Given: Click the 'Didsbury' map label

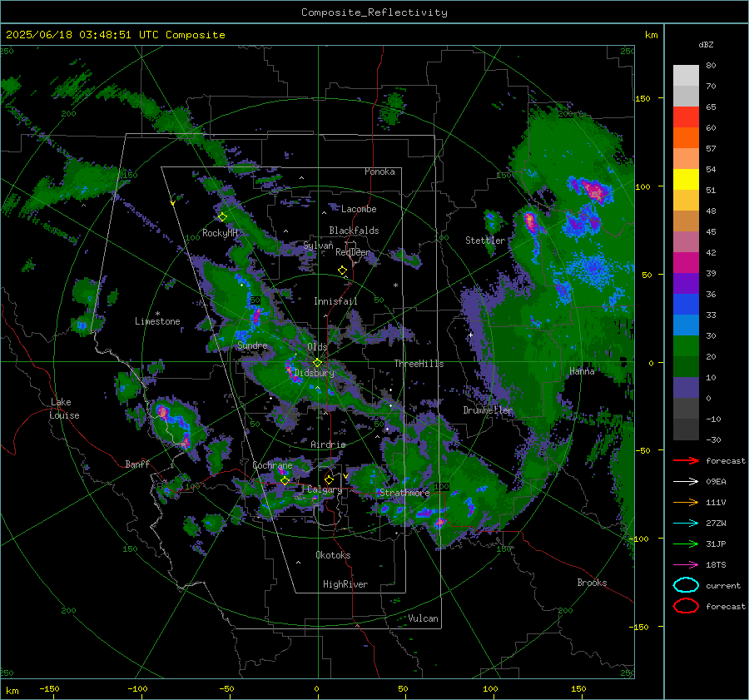Looking at the screenshot, I should point(314,373).
